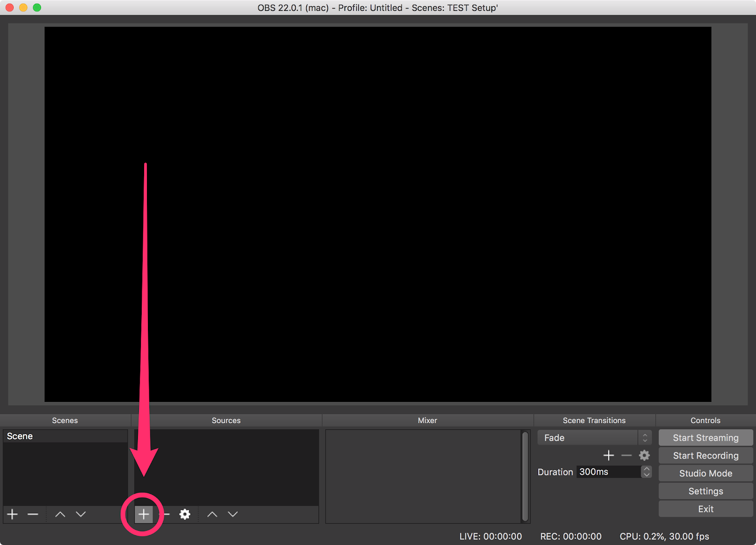Click the Scenes panel header
The width and height of the screenshot is (756, 545).
click(65, 420)
